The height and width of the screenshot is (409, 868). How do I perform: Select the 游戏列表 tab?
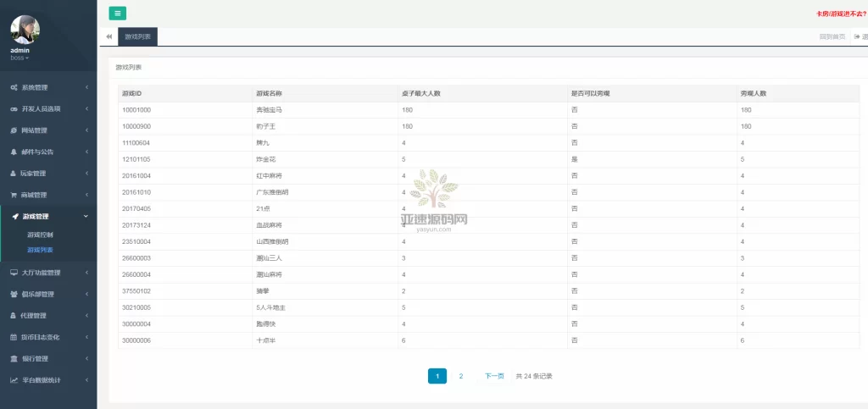point(137,36)
